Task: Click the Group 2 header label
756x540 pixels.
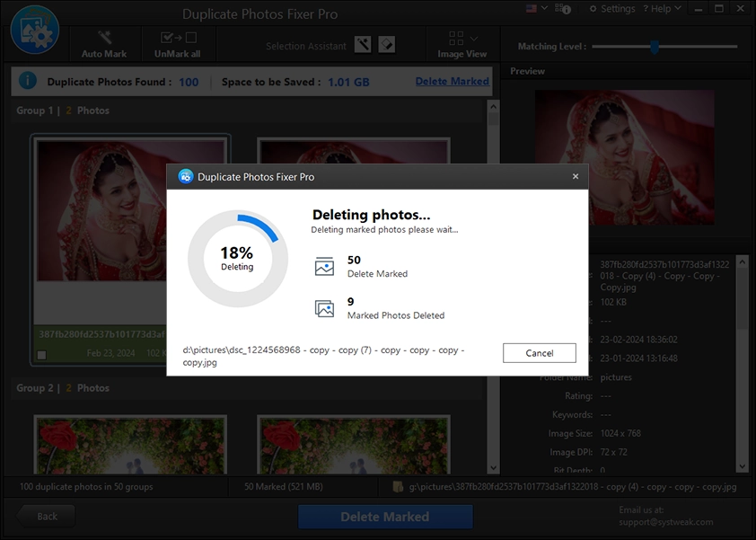Action: pos(63,388)
